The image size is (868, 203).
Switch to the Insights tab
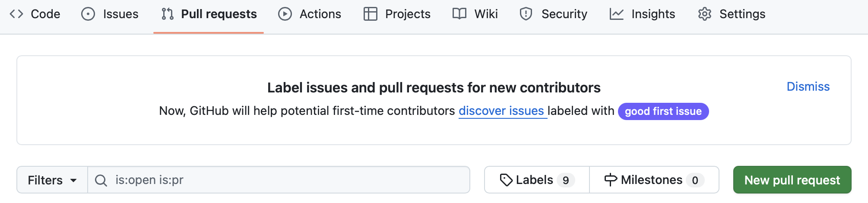tap(653, 14)
